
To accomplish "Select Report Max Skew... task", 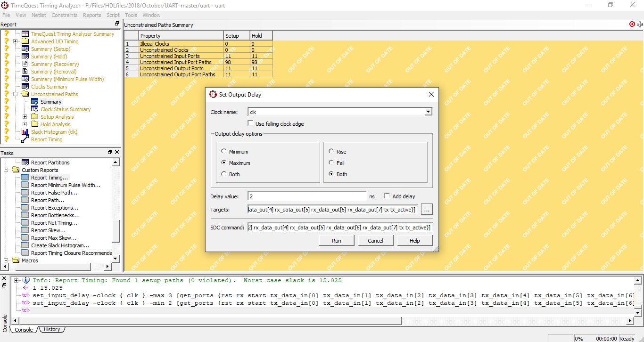I will tap(54, 238).
